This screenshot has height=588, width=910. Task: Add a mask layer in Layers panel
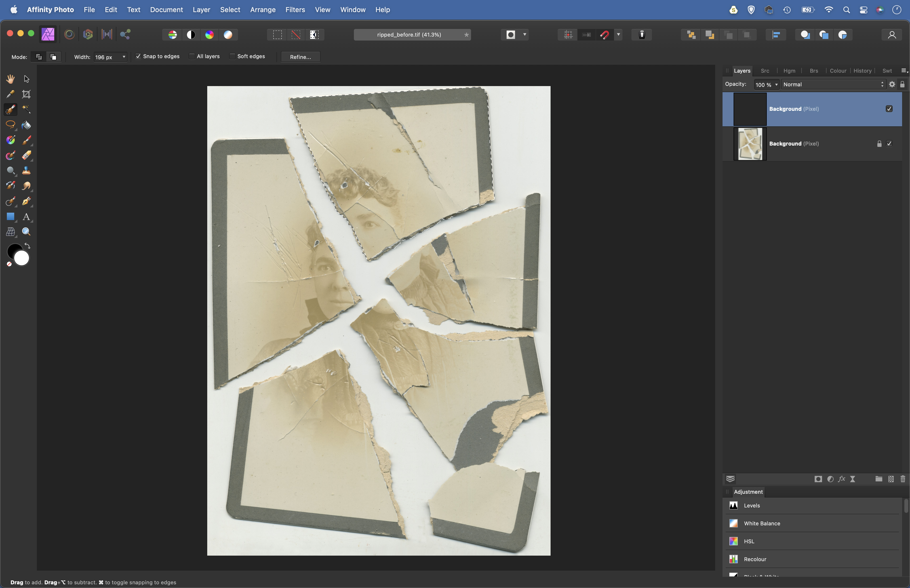click(818, 479)
